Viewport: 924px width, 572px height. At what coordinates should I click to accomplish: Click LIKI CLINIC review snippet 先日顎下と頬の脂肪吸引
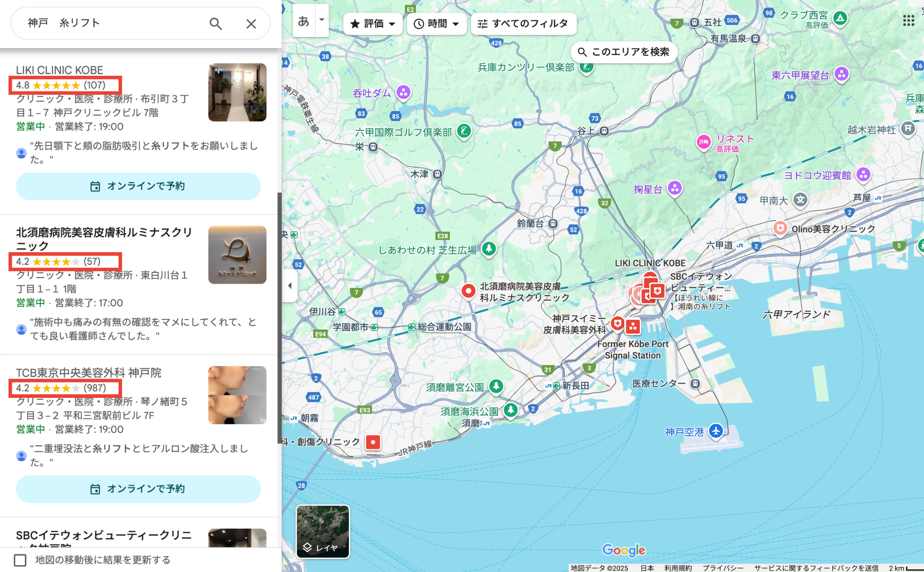144,152
